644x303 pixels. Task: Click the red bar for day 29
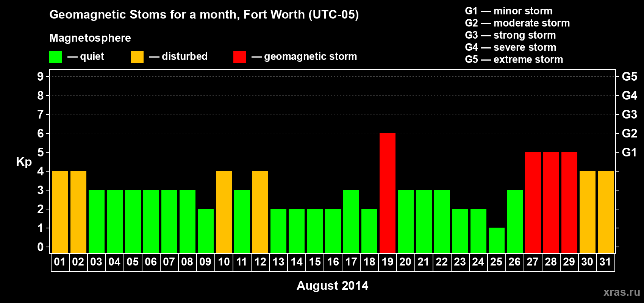[569, 202]
